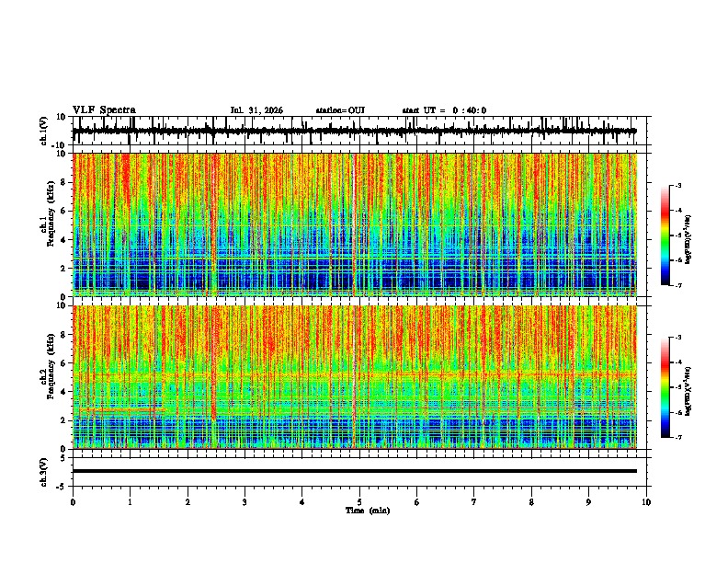The image size is (728, 563).
Task: Click the time axis tick label "4"
Action: pos(302,502)
